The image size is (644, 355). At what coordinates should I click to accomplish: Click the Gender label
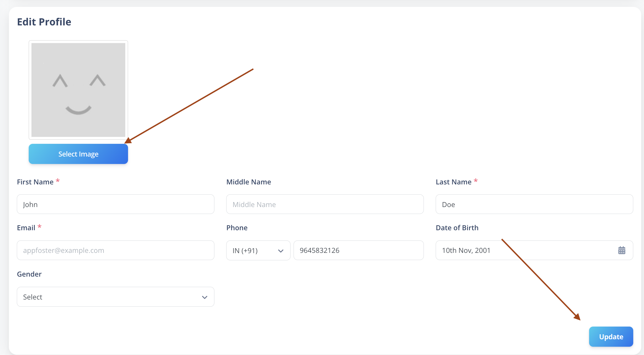[29, 274]
